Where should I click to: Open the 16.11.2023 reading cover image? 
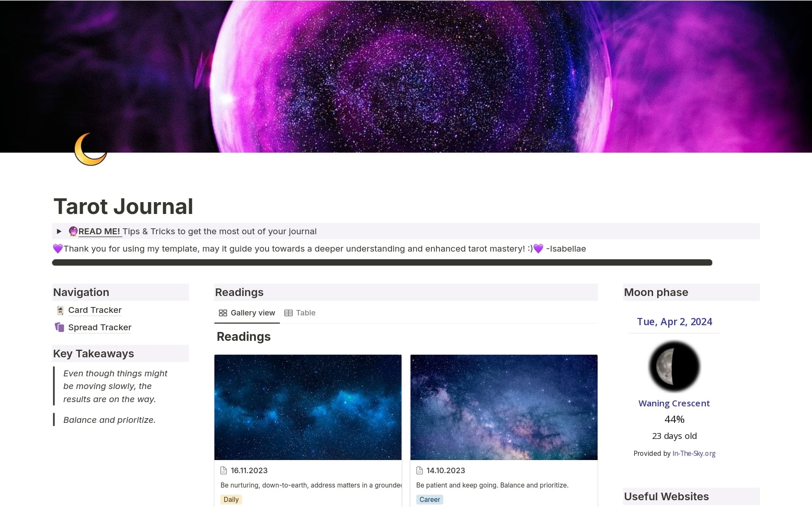point(308,407)
